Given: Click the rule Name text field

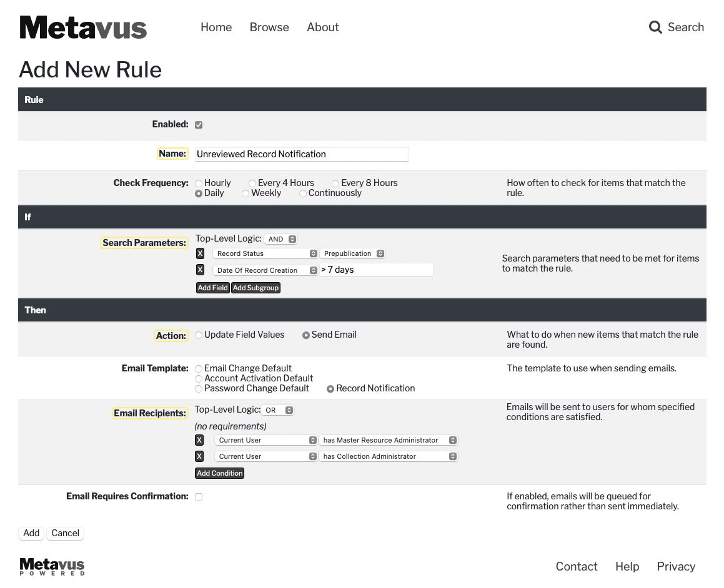Looking at the screenshot, I should [x=302, y=154].
